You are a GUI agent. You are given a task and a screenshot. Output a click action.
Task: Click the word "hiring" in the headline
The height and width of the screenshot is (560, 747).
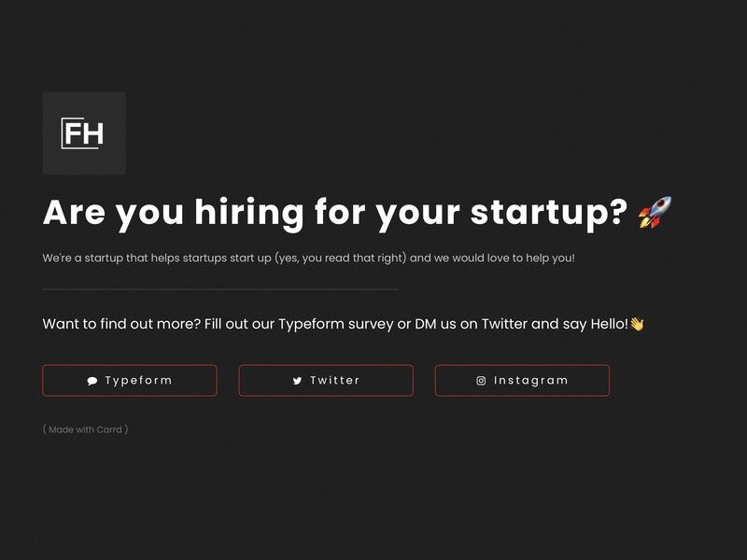tap(248, 213)
